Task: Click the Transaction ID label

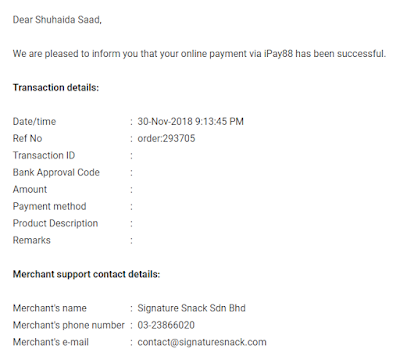Action: pyautogui.click(x=44, y=155)
